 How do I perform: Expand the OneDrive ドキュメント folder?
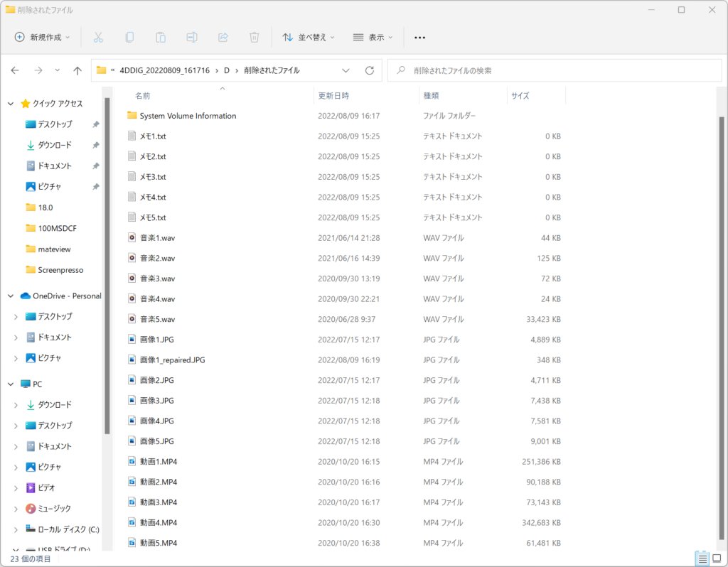click(x=16, y=337)
